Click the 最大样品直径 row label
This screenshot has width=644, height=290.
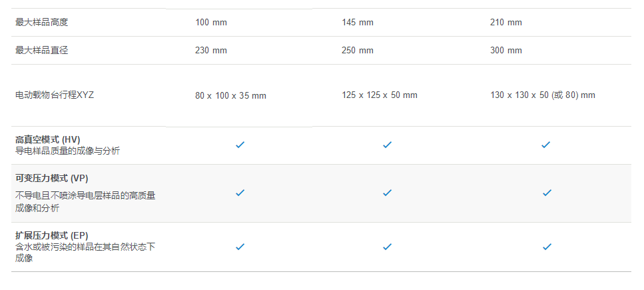coord(41,50)
